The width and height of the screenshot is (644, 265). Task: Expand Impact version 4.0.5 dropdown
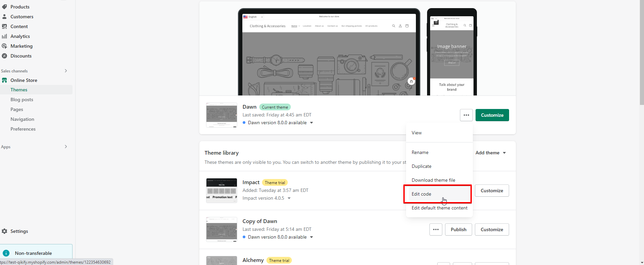289,198
